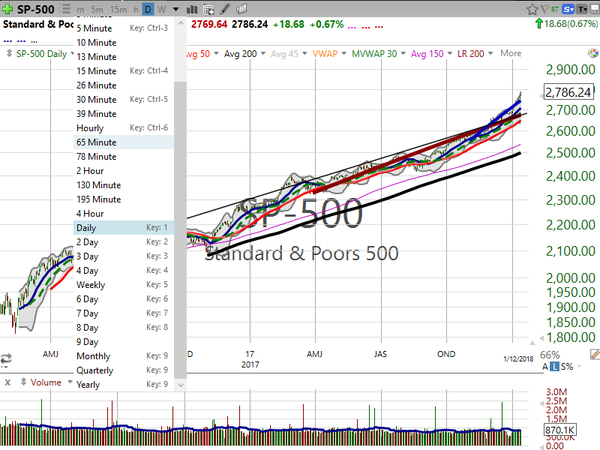
Task: Select Yearly timeframe entry
Action: 123,384
